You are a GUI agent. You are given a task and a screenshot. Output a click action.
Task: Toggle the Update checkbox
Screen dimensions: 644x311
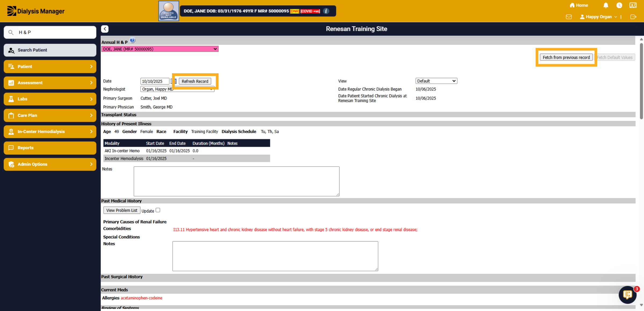pos(158,210)
